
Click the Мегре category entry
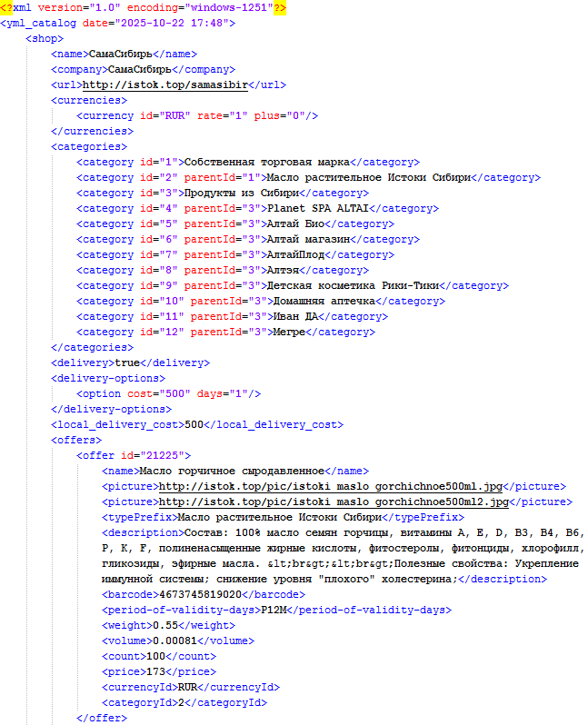pyautogui.click(x=285, y=332)
